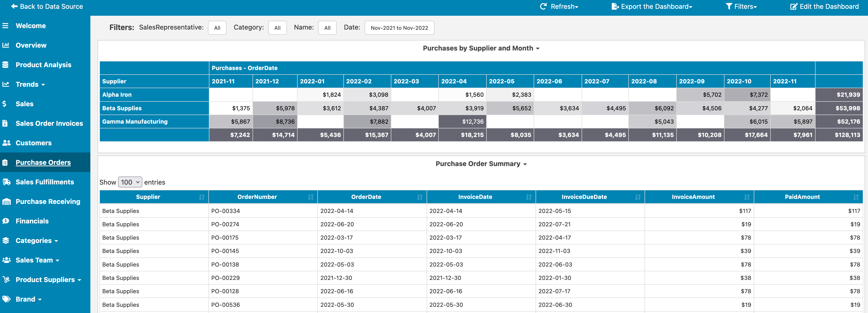Expand the Trends submenu
This screenshot has height=313, width=868.
point(43,85)
